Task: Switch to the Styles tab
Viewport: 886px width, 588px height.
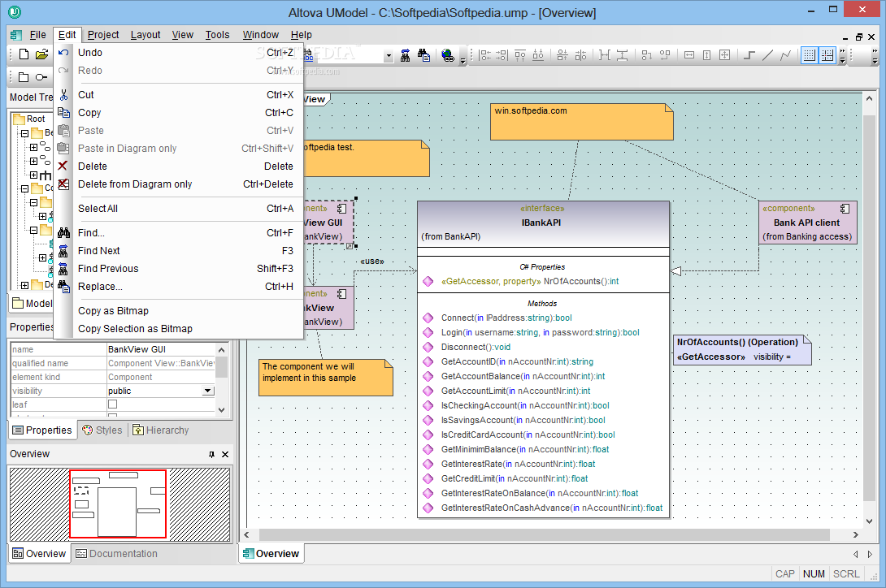Action: pos(102,430)
